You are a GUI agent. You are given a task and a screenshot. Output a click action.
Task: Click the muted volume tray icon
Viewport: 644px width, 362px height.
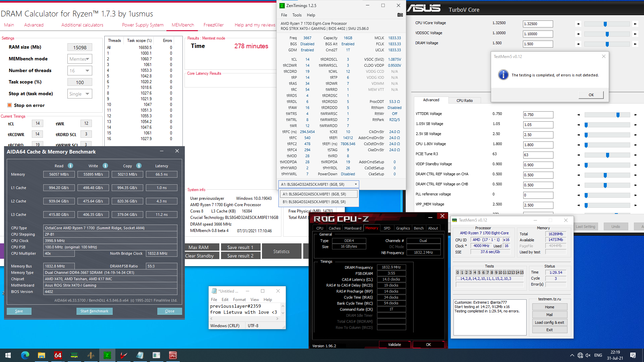click(588, 355)
